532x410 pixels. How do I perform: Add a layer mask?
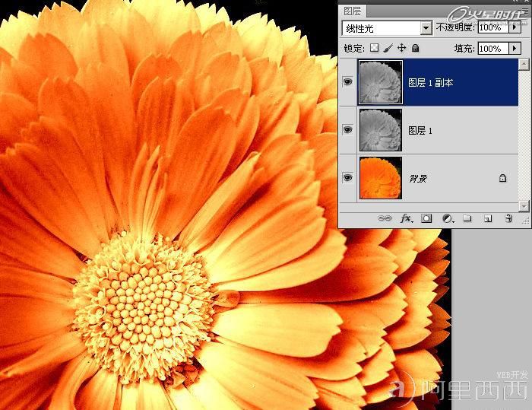[426, 218]
